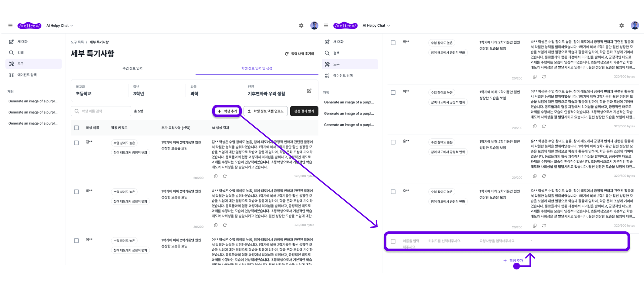This screenshot has width=644, height=290.
Task: Check the box for student 홍**
Action: click(x=393, y=142)
